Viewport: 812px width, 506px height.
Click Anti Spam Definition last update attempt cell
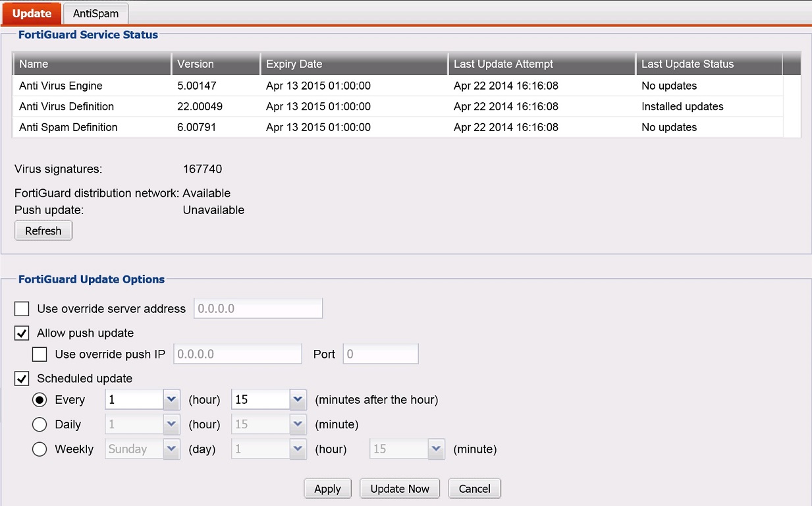506,127
